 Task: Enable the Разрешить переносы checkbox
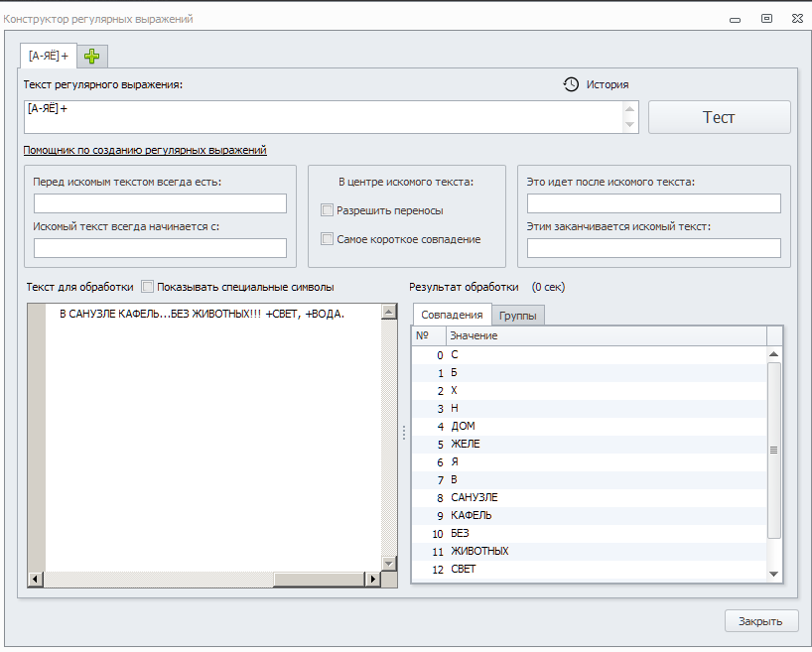click(328, 210)
